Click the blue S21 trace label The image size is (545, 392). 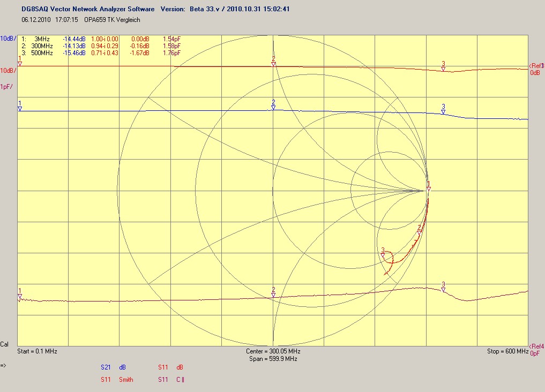click(x=106, y=367)
